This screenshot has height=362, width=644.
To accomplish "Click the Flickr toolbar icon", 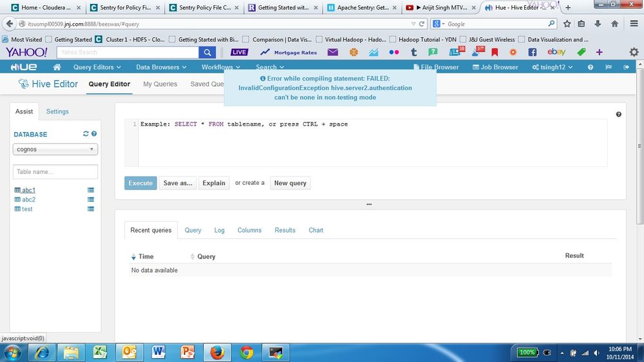I will (x=394, y=52).
